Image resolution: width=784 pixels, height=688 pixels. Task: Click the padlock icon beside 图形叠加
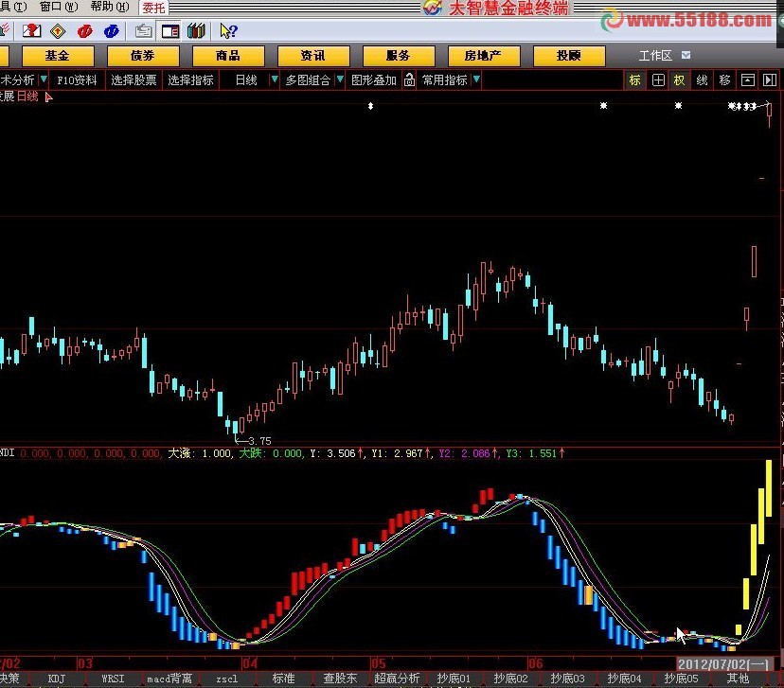click(409, 80)
